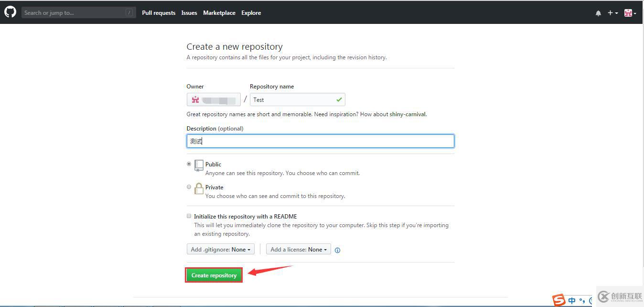Focus the Search or jump to field
This screenshot has height=307, width=644.
pyautogui.click(x=79, y=12)
